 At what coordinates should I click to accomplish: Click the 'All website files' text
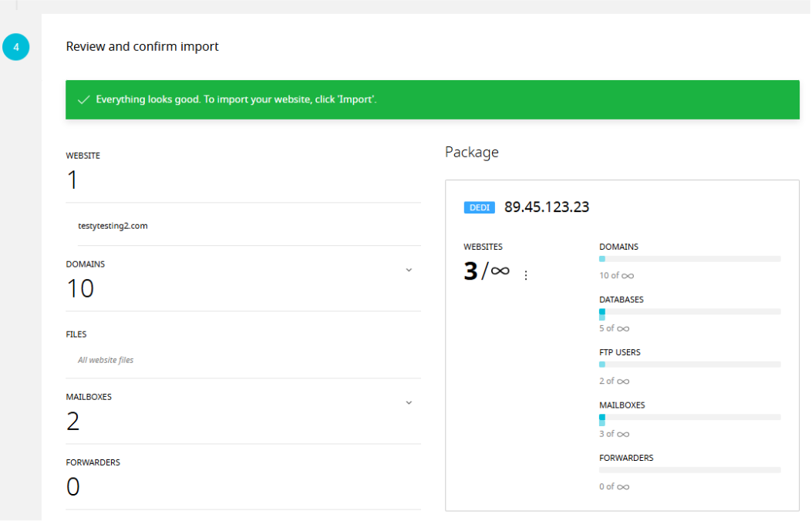coord(106,360)
